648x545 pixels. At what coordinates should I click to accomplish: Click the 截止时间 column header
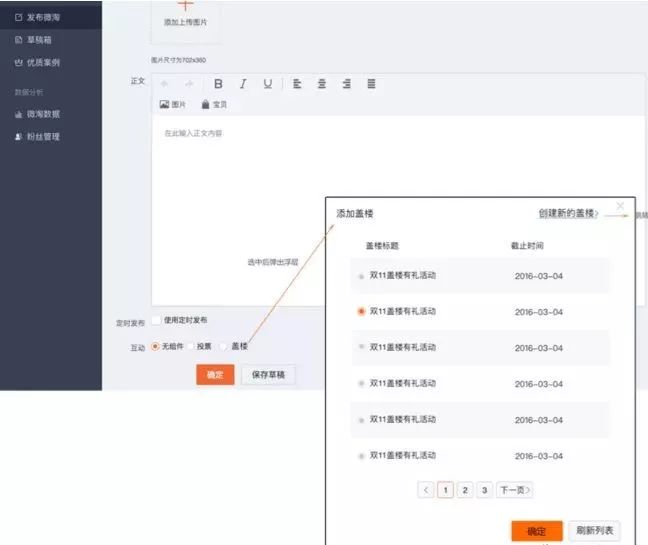point(527,246)
